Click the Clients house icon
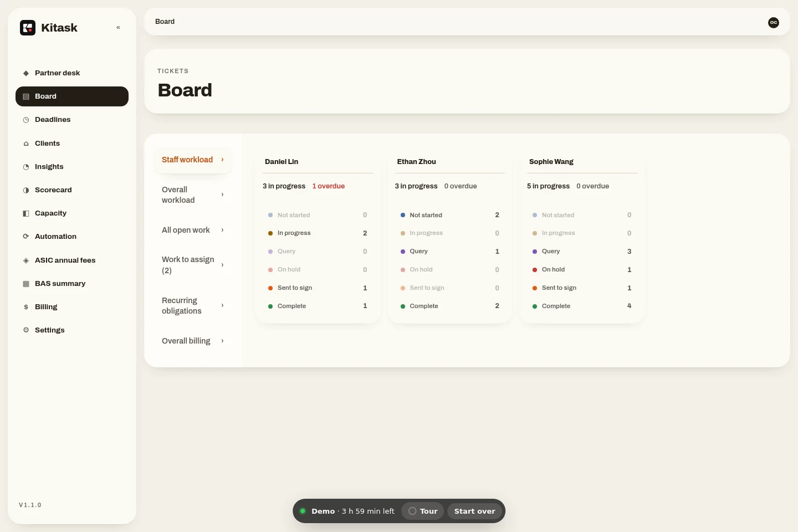Viewport: 798px width, 532px height. (x=26, y=144)
